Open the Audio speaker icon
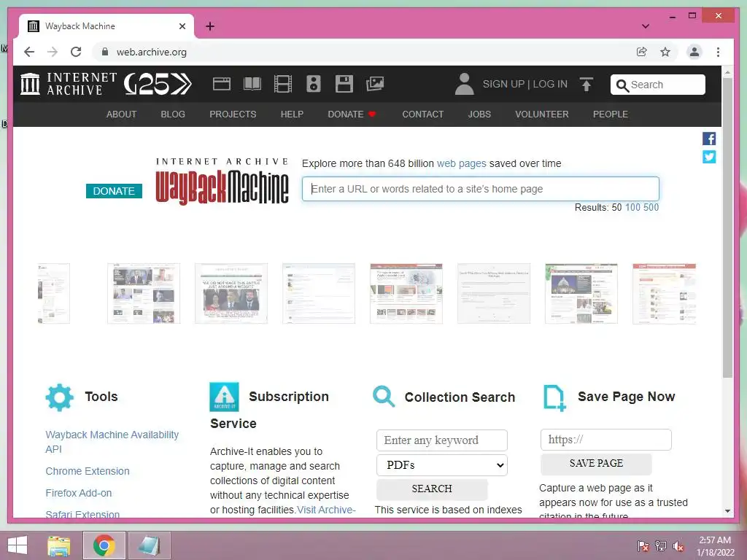The image size is (747, 560). [x=314, y=84]
